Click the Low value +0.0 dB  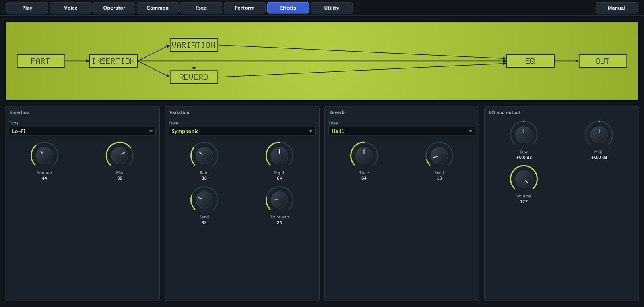524,158
